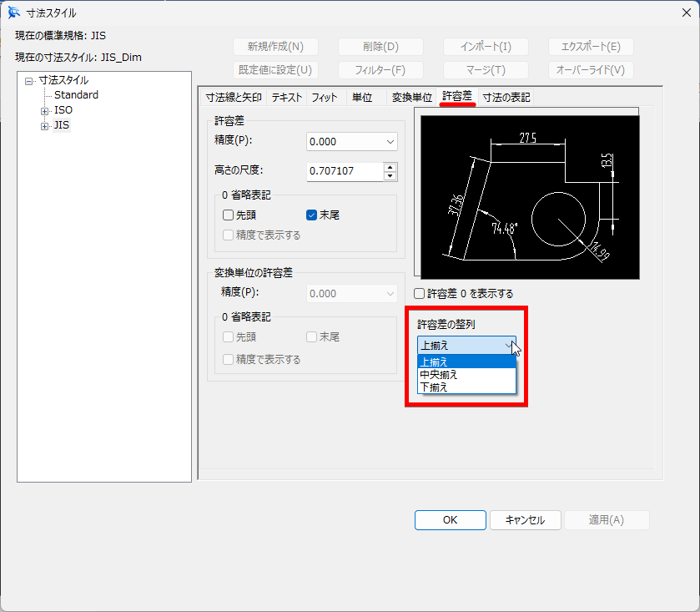Click the app icon in title bar

14,13
